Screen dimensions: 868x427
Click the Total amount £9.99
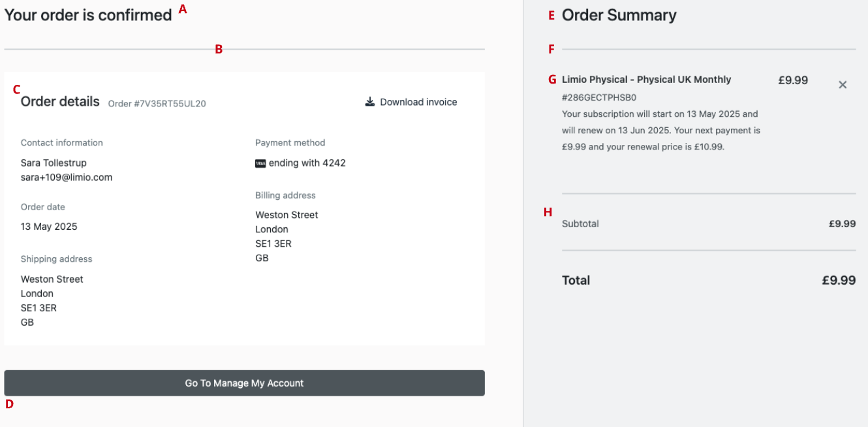click(x=839, y=280)
